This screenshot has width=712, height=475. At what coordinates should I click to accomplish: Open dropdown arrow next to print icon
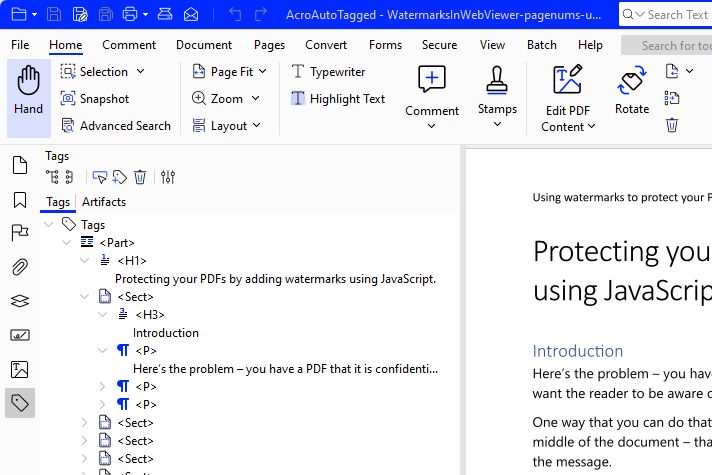(145, 15)
